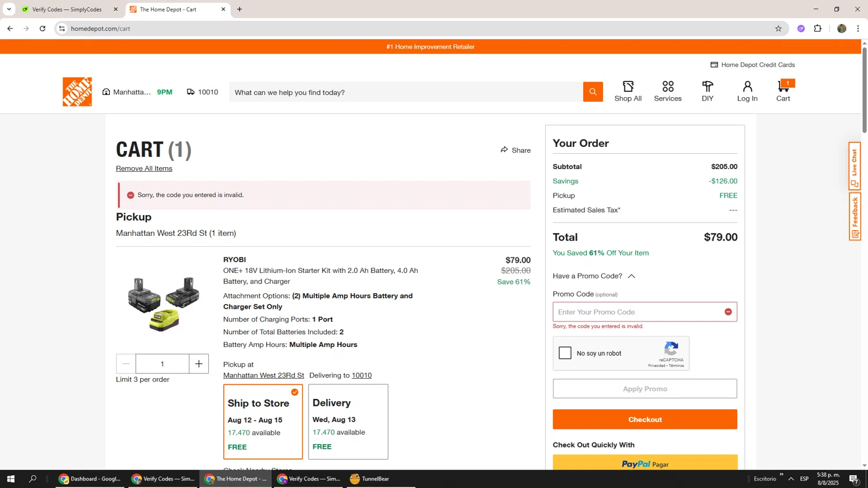
Task: Decrease quantity with the minus button
Action: pos(126,364)
